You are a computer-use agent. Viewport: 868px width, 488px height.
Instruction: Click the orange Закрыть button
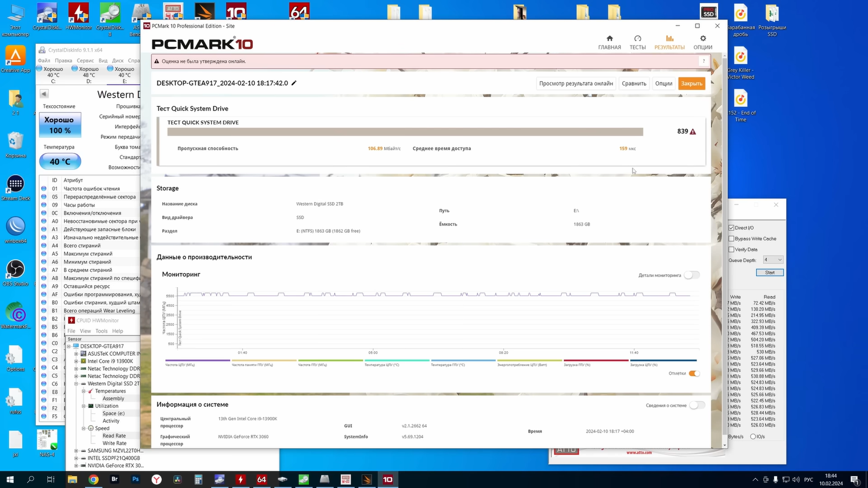[691, 84]
